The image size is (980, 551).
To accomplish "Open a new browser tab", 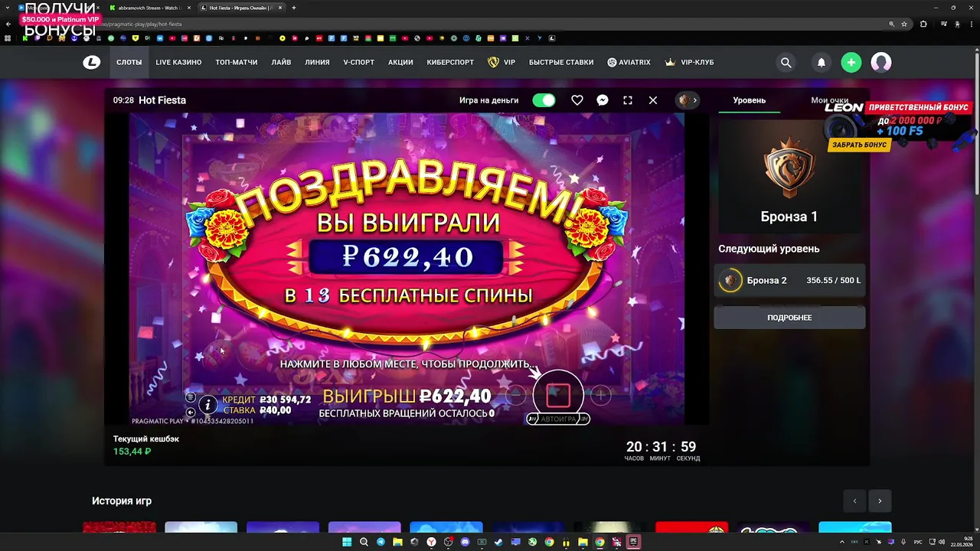I will coord(294,8).
